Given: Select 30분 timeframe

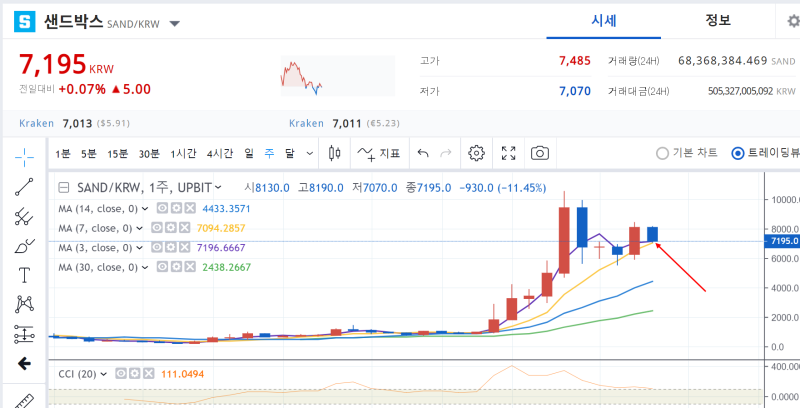Looking at the screenshot, I should point(149,154).
